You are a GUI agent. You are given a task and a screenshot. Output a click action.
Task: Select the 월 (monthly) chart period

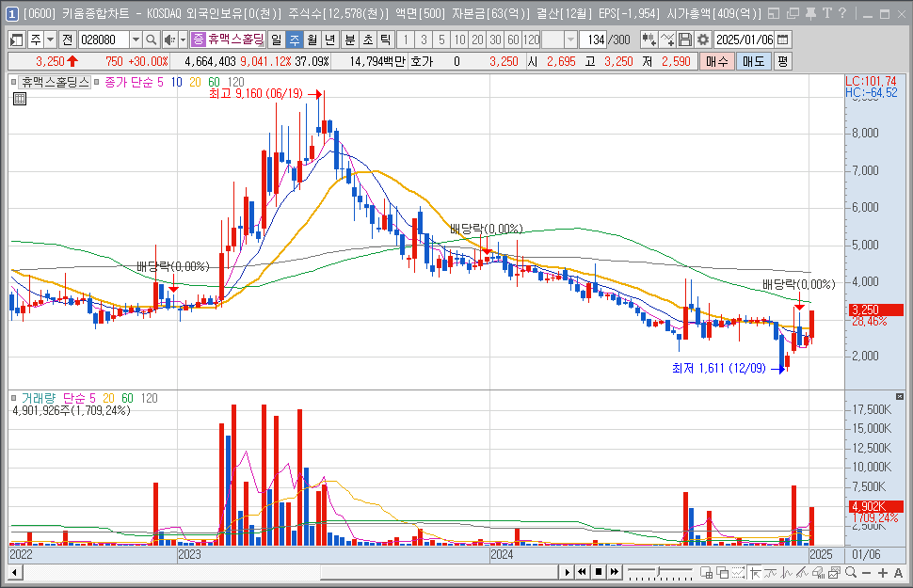[x=312, y=40]
